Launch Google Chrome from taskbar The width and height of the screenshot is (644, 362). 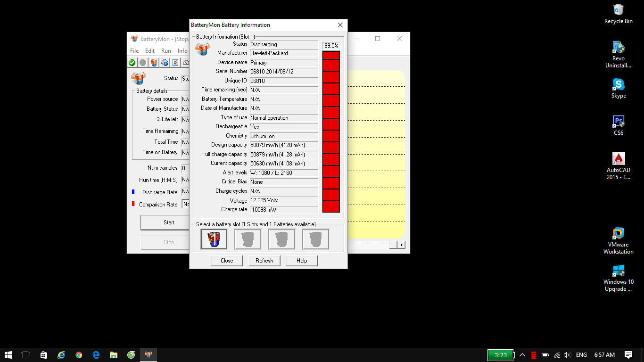[x=79, y=355]
